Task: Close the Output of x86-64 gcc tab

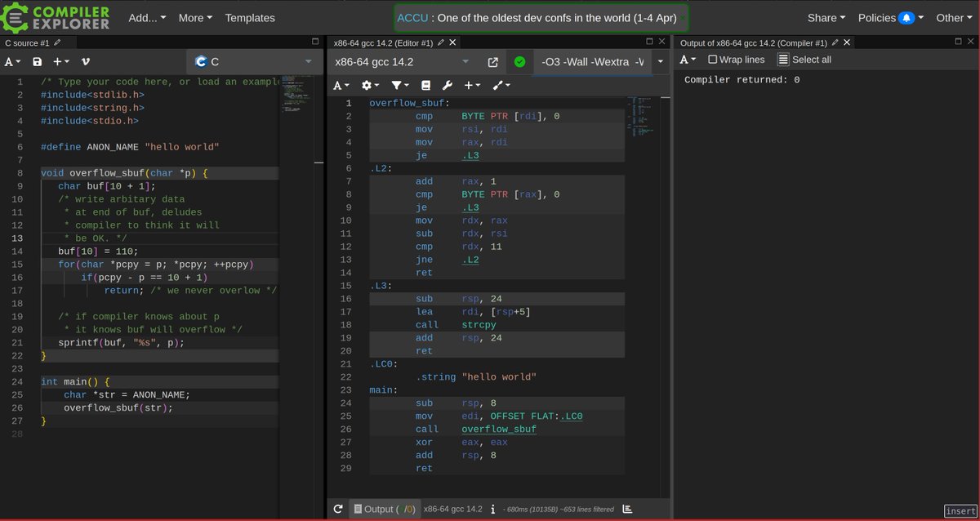Action: click(847, 42)
